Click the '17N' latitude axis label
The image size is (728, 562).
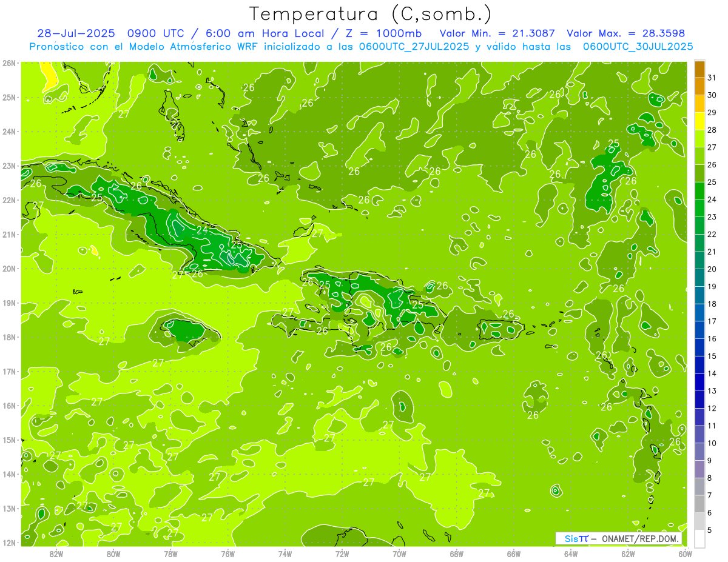(x=8, y=371)
